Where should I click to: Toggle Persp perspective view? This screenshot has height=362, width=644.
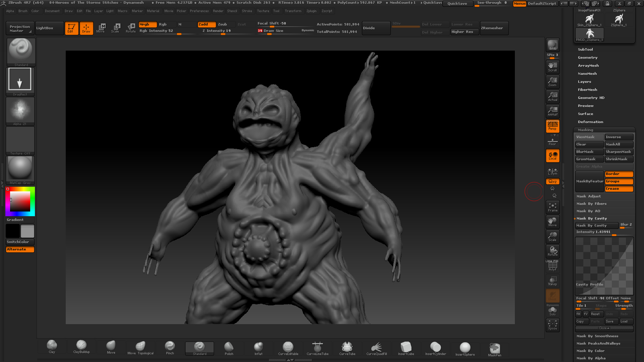coord(552,126)
